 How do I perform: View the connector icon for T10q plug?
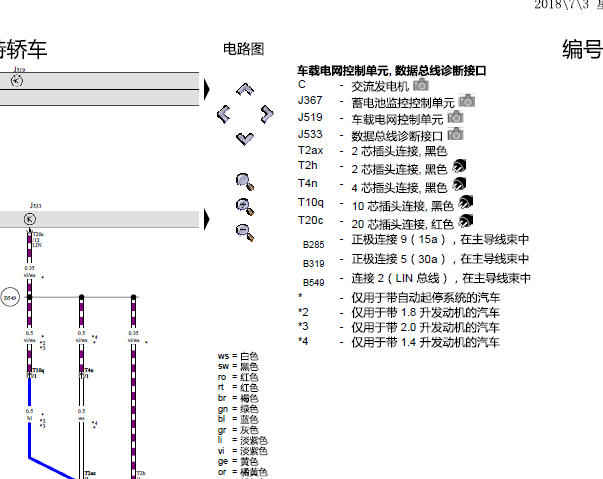point(466,203)
